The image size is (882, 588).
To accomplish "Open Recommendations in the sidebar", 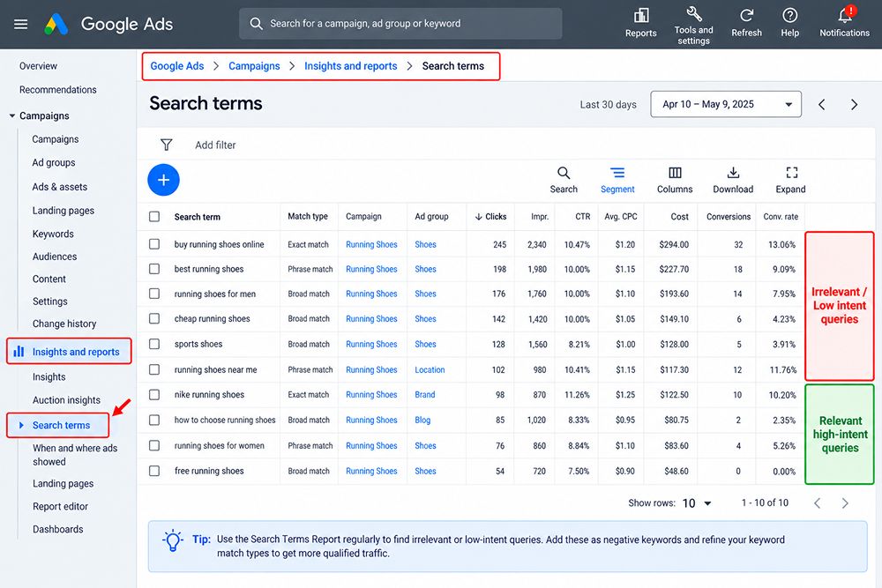I will (x=58, y=89).
